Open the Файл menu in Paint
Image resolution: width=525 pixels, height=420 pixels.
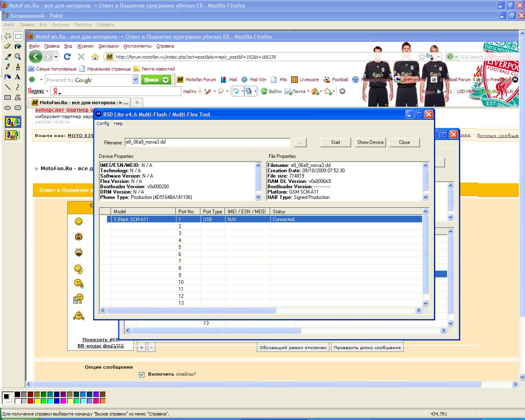click(9, 25)
